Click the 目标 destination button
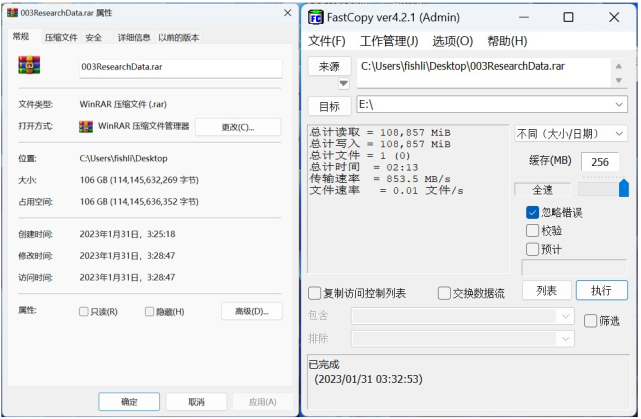The height and width of the screenshot is (419, 641). click(x=329, y=107)
